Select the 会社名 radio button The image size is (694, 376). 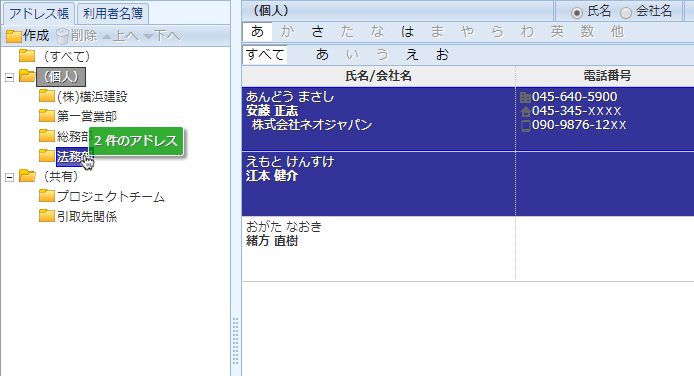point(626,13)
